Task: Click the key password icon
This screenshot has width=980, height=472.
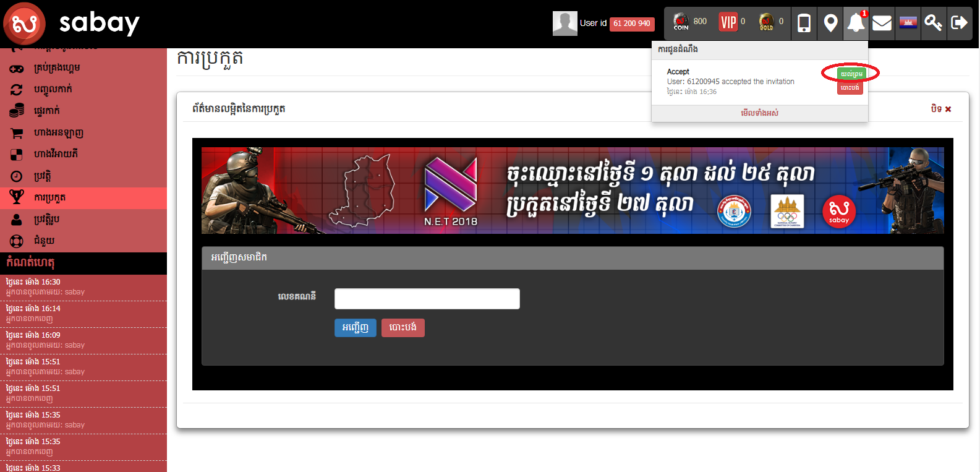Action: [x=933, y=24]
